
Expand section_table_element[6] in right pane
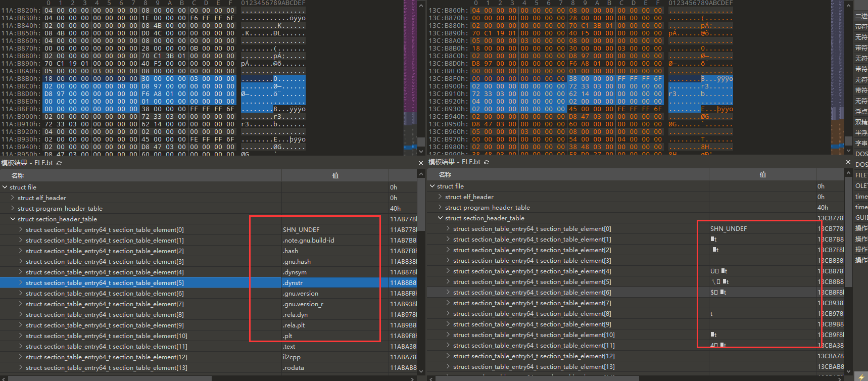coord(448,293)
